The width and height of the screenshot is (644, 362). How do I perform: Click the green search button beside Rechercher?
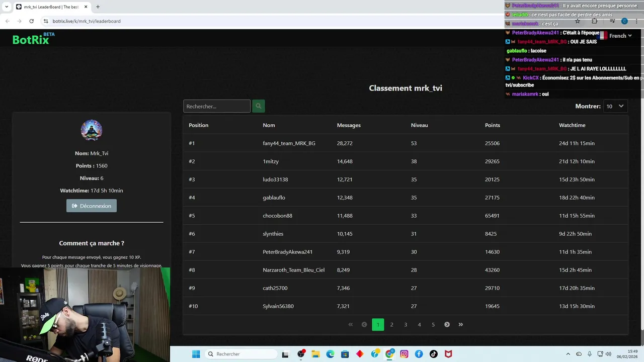tap(258, 106)
